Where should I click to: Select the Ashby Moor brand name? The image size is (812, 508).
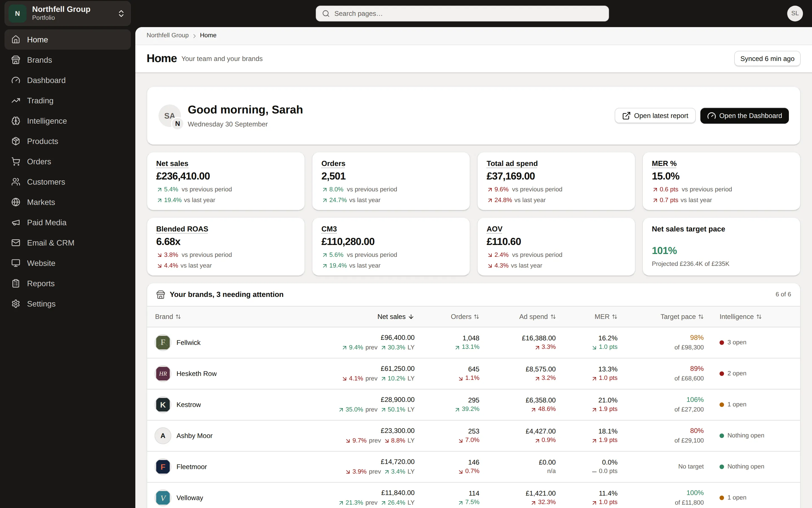194,436
